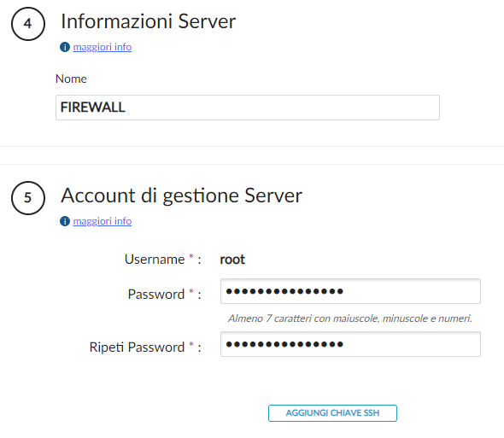
Task: Click the AGGIUNGI CHIAVE SSH button
Action: (332, 413)
